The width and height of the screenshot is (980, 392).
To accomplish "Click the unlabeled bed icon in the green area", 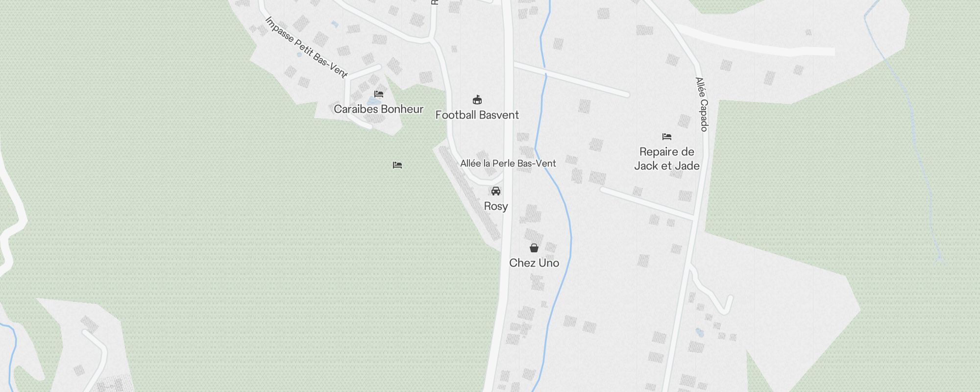I will (397, 165).
